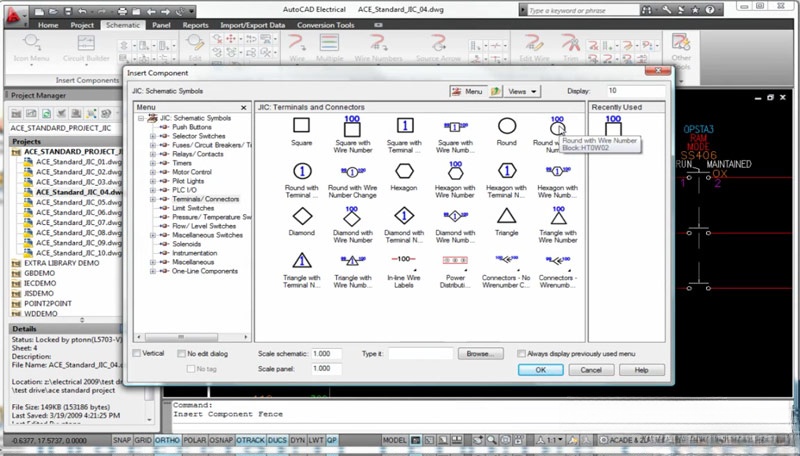
Task: Click the Icon Menu ribbon tool
Action: coord(31,48)
